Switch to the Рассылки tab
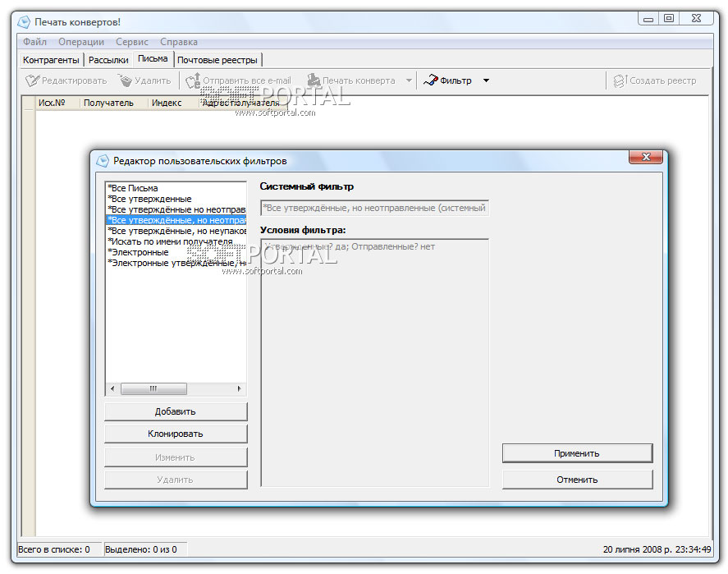 (x=108, y=60)
